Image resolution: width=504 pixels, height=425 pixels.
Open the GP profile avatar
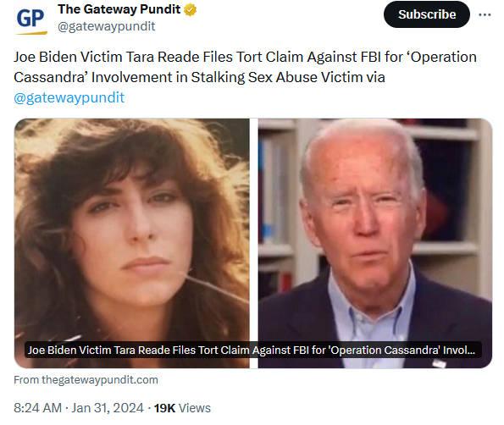pyautogui.click(x=30, y=18)
